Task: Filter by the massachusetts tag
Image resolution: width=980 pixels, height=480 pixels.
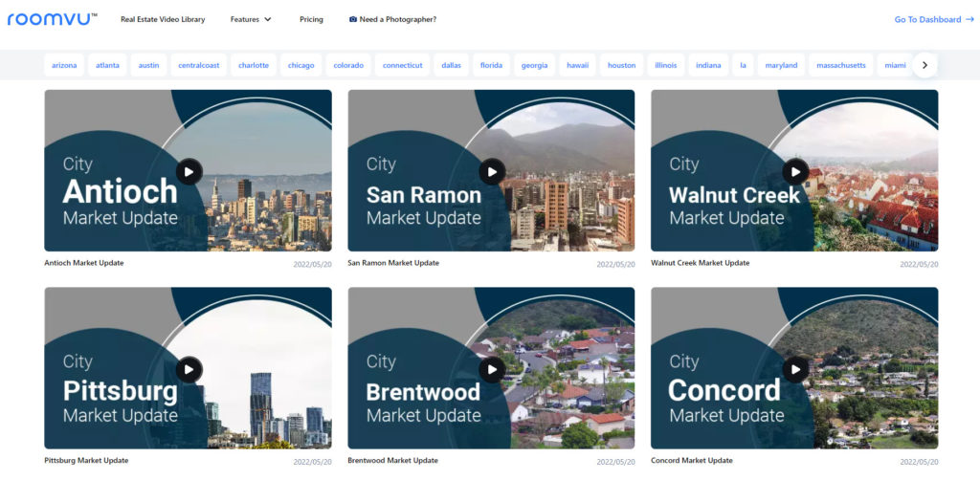Action: (x=841, y=65)
